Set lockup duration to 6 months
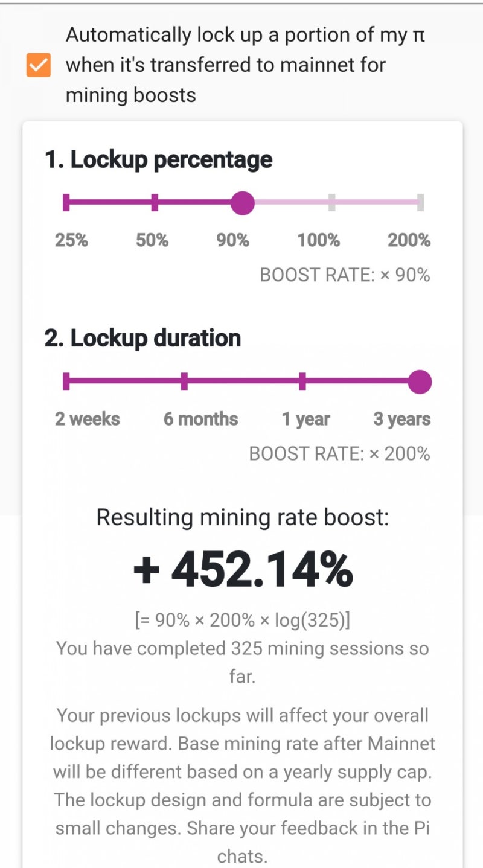 (184, 381)
